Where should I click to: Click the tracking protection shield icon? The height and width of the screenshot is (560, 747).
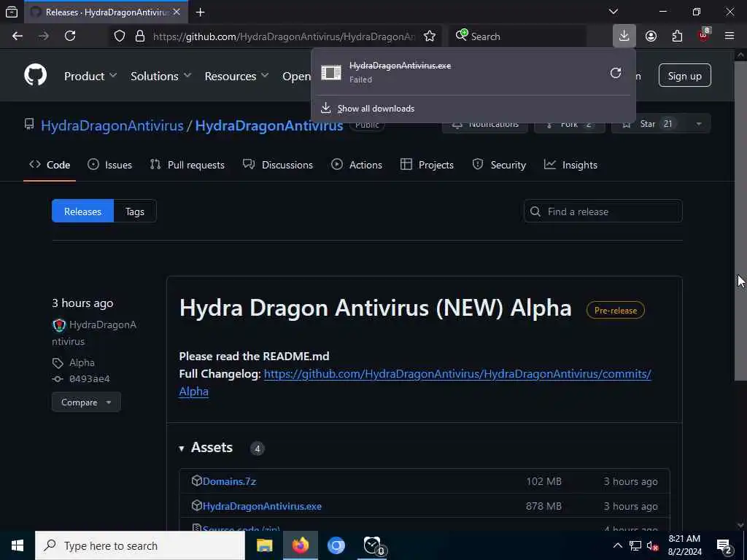click(x=120, y=36)
